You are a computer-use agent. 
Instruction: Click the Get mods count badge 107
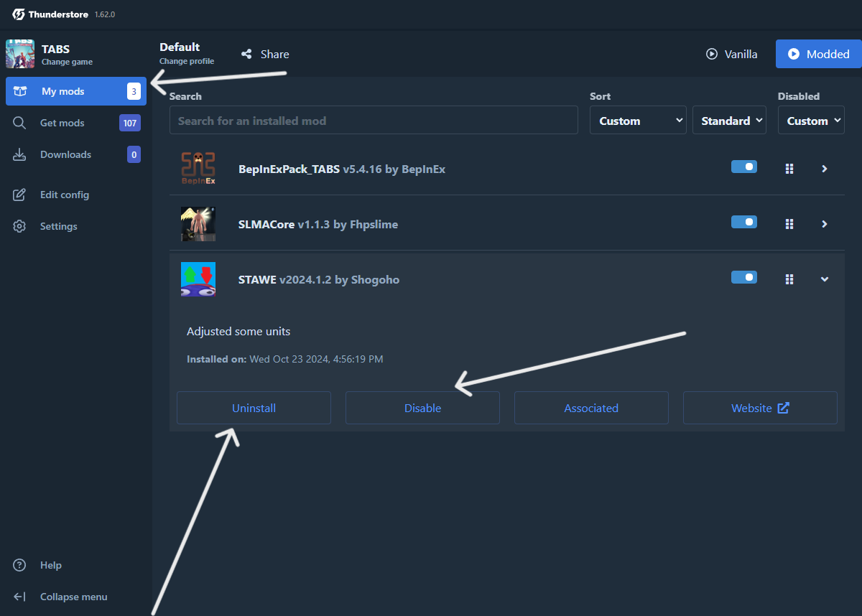(x=130, y=123)
